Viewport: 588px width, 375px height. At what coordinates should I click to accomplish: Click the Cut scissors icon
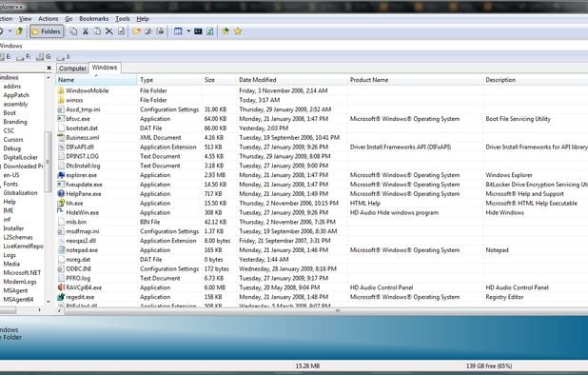(x=86, y=31)
